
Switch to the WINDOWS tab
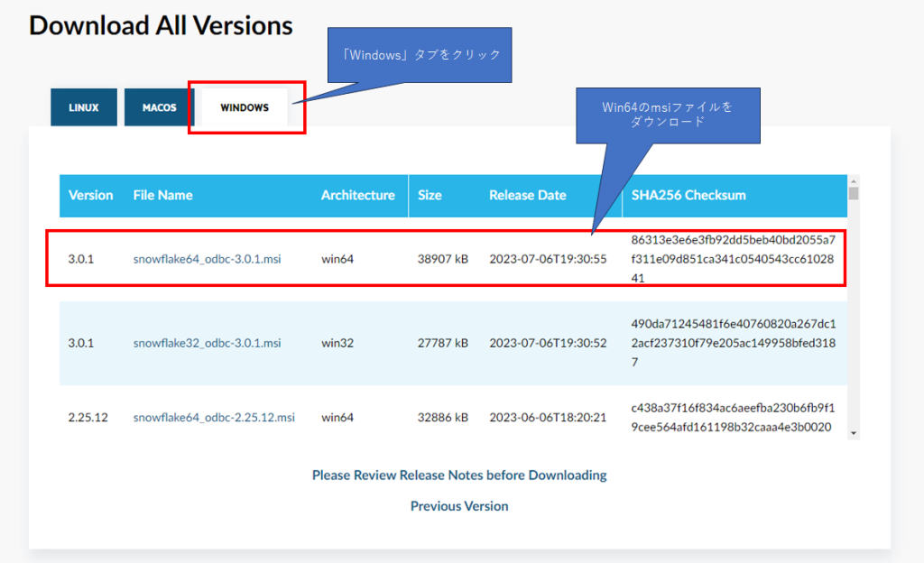pos(244,106)
